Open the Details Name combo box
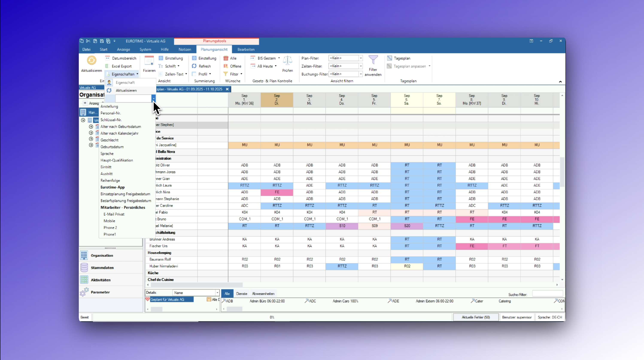This screenshot has width=644, height=360. pyautogui.click(x=217, y=293)
